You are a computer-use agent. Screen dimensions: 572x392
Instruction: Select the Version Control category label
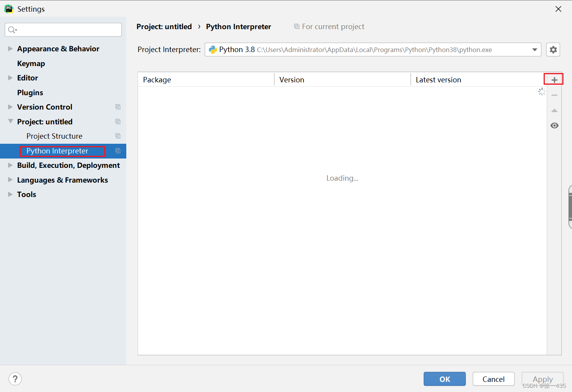tap(45, 107)
